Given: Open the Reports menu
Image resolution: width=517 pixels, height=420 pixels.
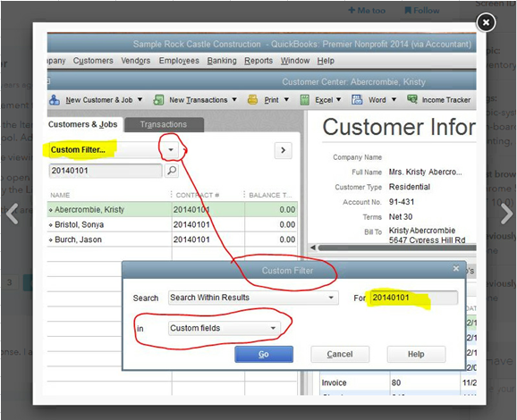Looking at the screenshot, I should tap(258, 61).
